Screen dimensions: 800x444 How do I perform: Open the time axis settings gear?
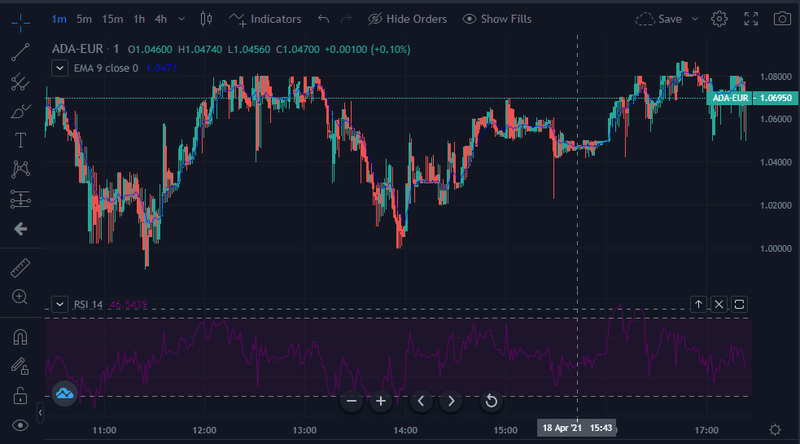[775, 430]
